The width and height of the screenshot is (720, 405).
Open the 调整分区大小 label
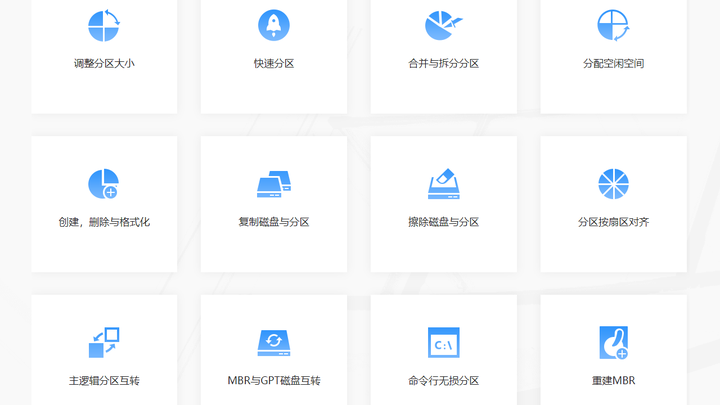(104, 63)
